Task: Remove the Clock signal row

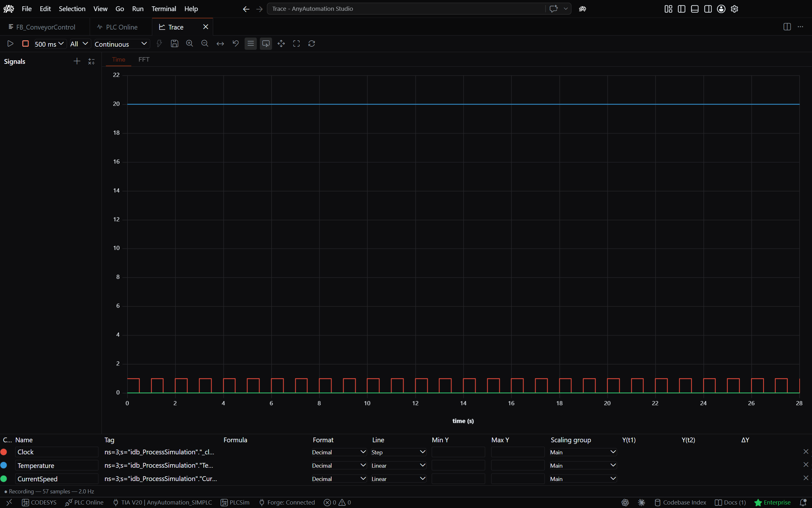Action: pyautogui.click(x=806, y=451)
